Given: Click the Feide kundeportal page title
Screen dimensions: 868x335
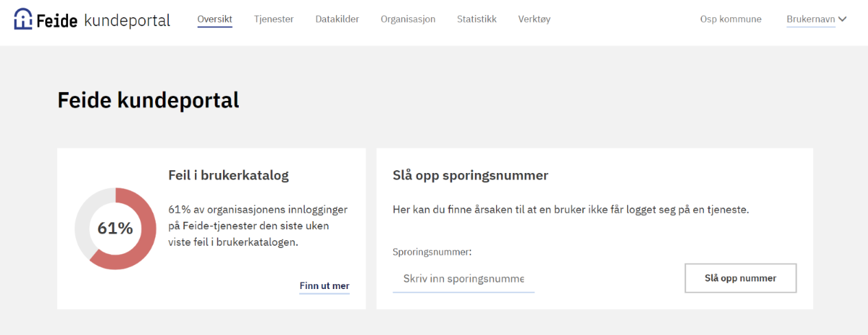Looking at the screenshot, I should tap(148, 100).
